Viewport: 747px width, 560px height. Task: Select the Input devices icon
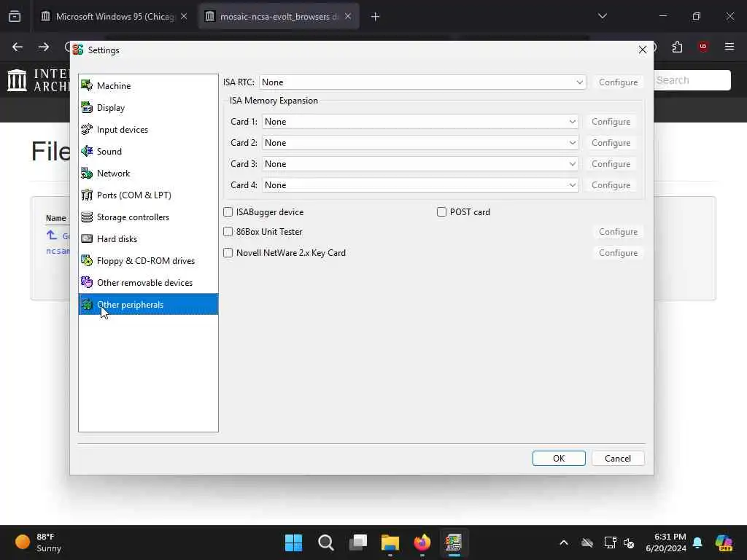(87, 130)
